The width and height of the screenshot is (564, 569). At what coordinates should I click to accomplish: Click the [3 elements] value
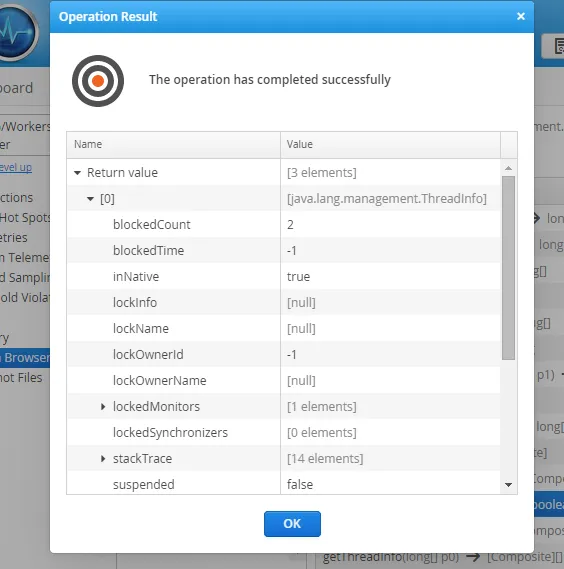point(322,173)
